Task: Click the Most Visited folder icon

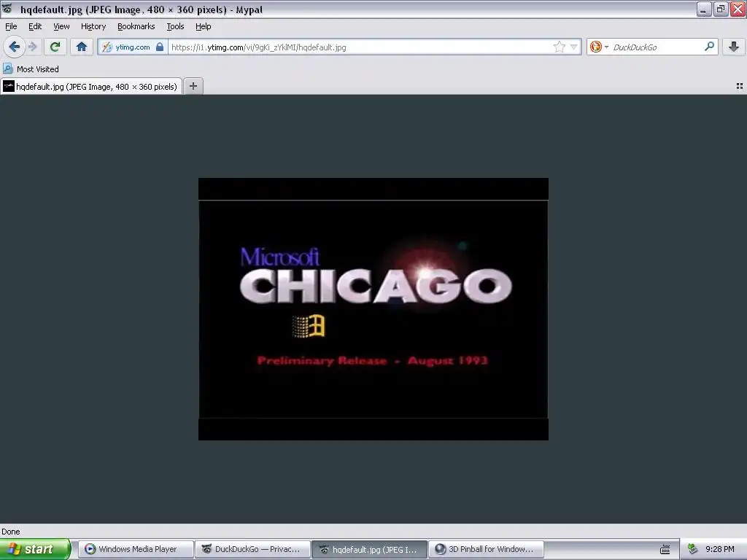Action: coord(7,69)
